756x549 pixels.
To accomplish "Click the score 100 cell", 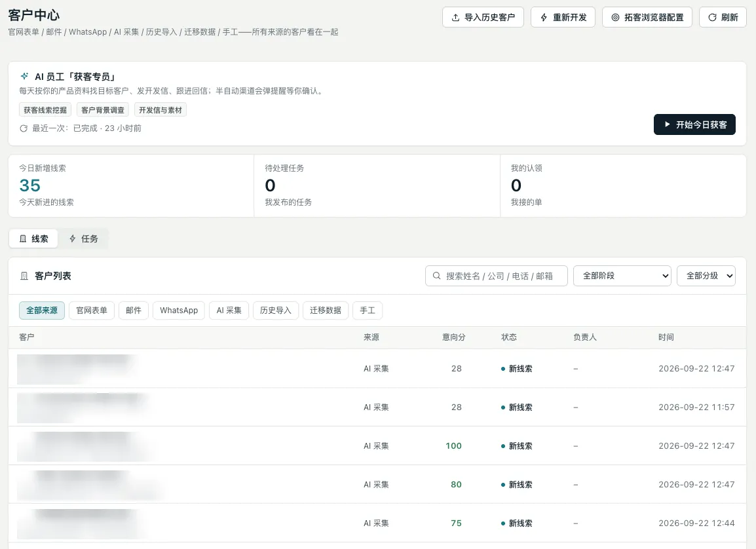I will point(454,446).
